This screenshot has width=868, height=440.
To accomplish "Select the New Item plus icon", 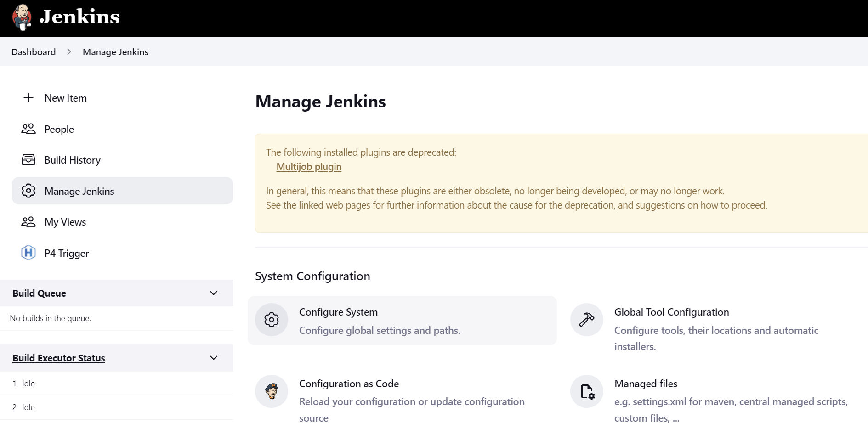I will 28,97.
